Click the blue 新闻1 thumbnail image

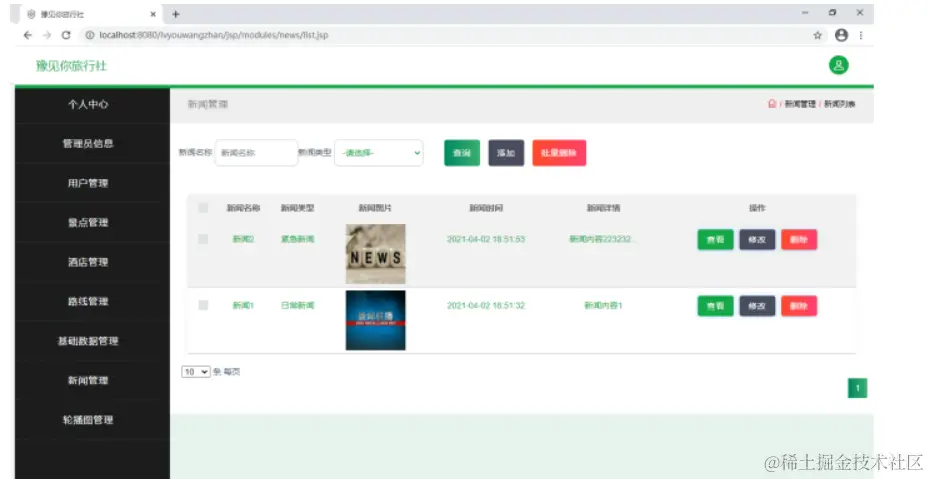[x=375, y=320]
